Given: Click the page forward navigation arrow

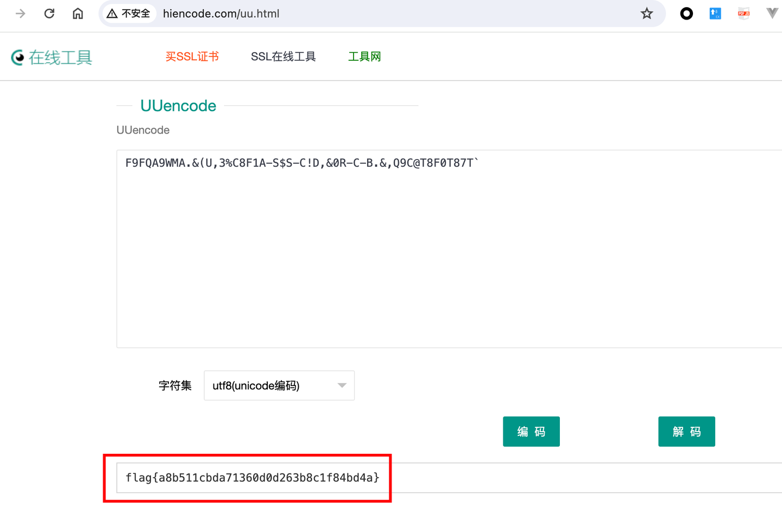Looking at the screenshot, I should click(x=20, y=14).
